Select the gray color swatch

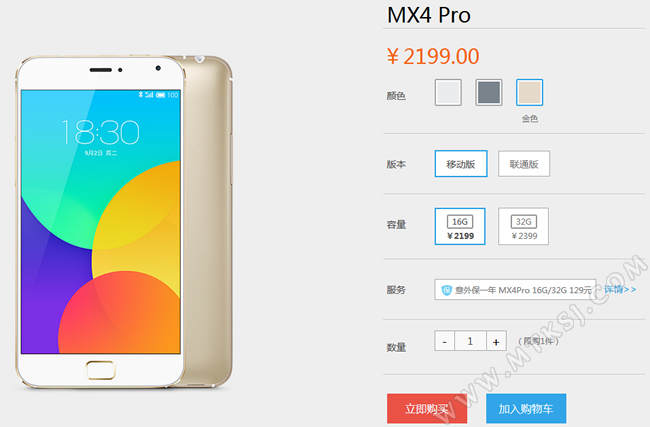click(489, 92)
